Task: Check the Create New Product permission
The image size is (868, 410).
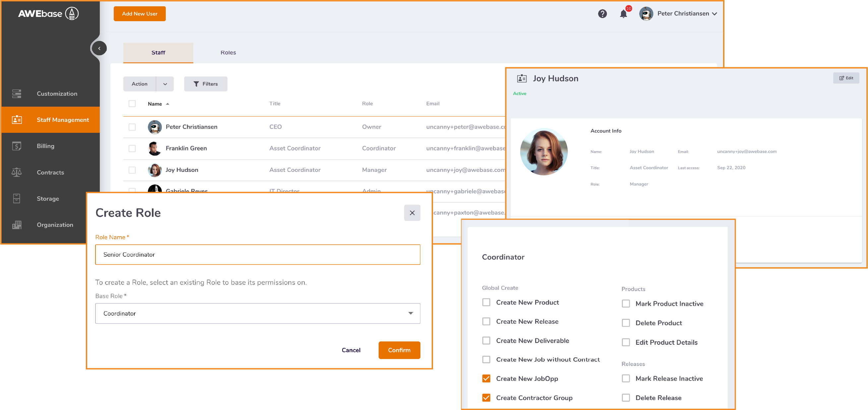Action: point(486,302)
